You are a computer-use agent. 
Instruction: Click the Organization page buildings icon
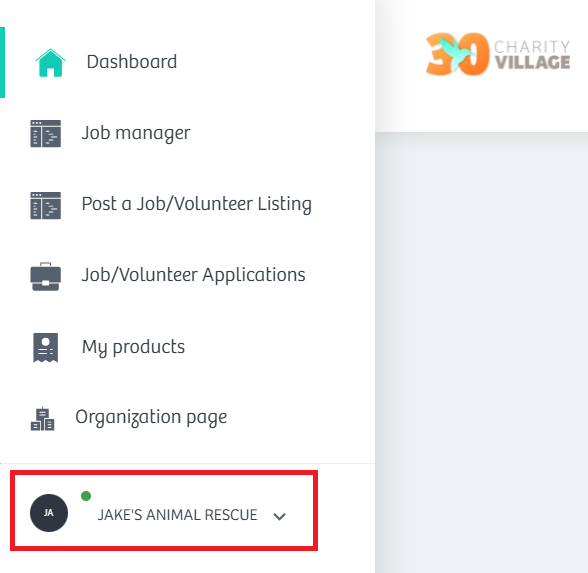(42, 419)
